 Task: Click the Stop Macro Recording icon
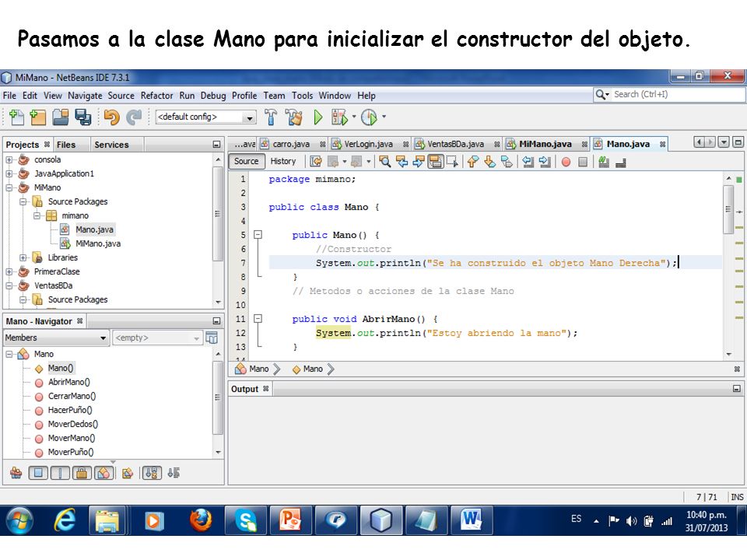pyautogui.click(x=583, y=163)
